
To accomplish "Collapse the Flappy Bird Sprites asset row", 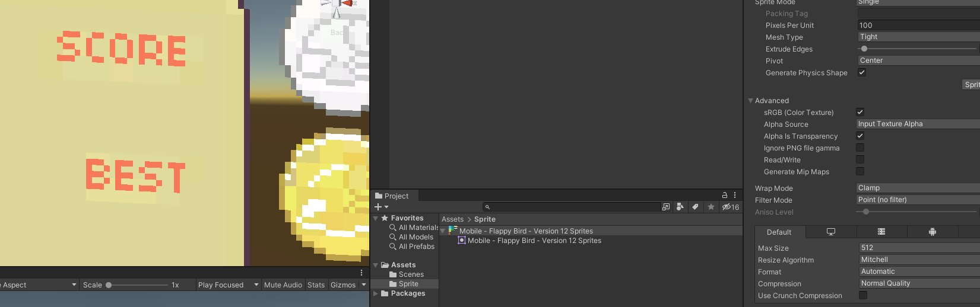I will (443, 231).
